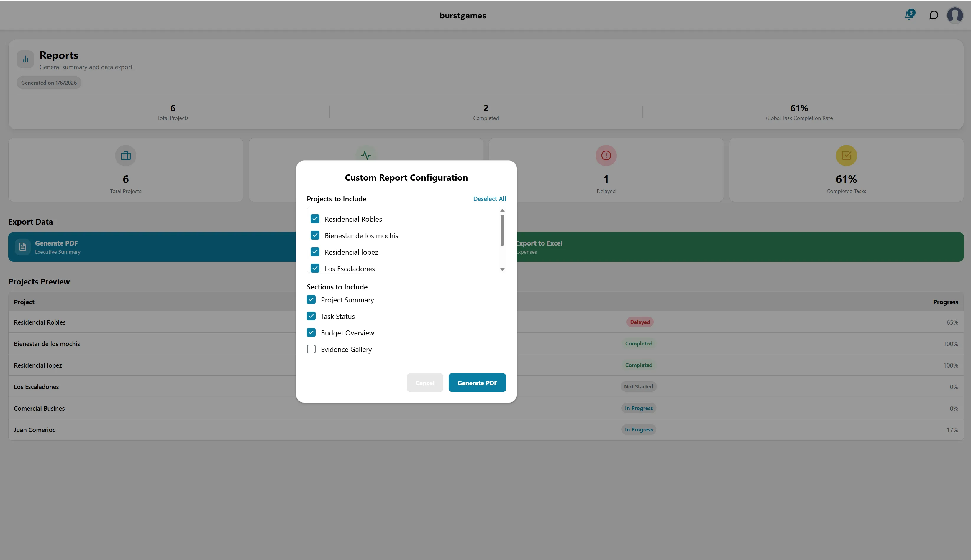Image resolution: width=971 pixels, height=560 pixels.
Task: Click In Progress badge for Comercial Busines
Action: (639, 408)
